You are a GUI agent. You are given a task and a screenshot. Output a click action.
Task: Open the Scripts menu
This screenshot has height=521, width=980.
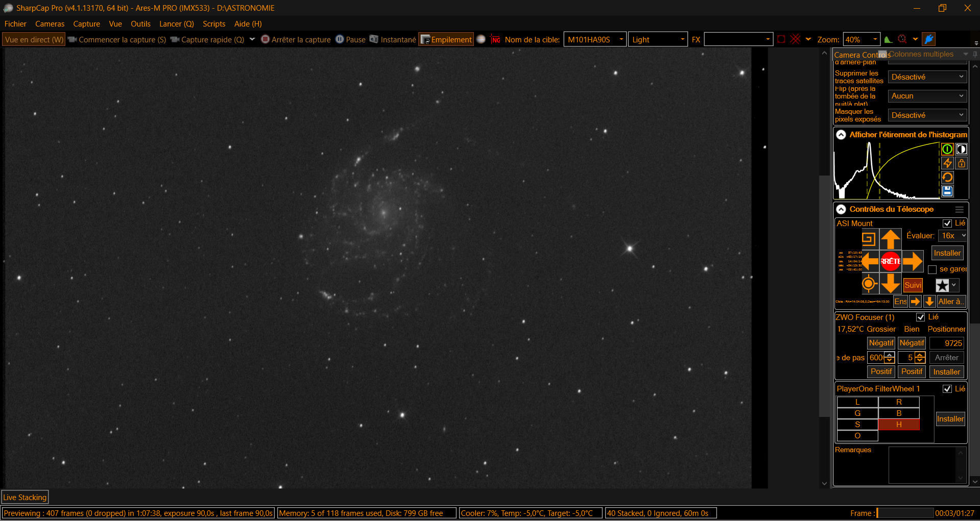pos(214,24)
